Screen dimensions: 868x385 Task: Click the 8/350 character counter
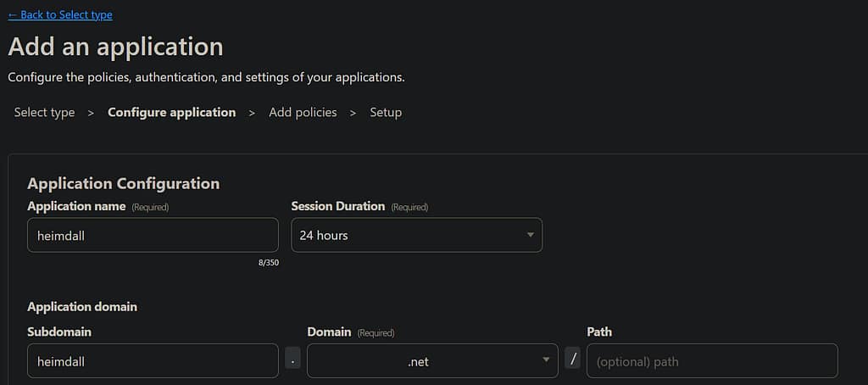(269, 263)
